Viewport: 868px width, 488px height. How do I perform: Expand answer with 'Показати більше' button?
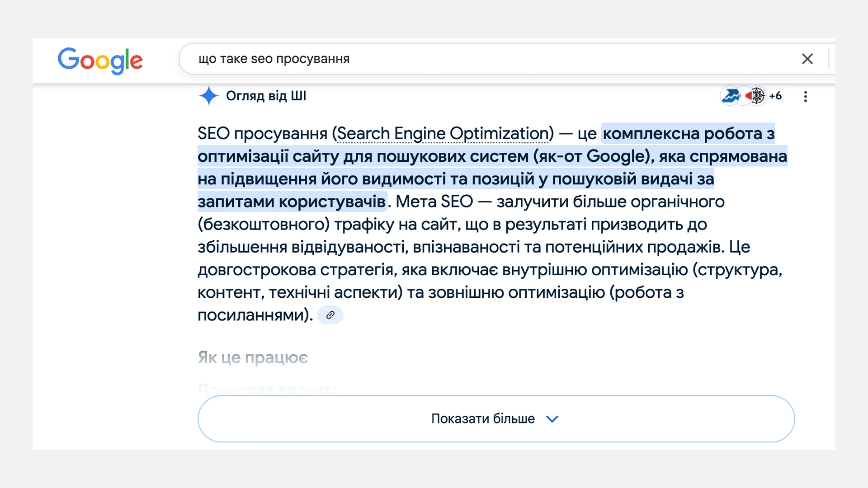click(496, 419)
